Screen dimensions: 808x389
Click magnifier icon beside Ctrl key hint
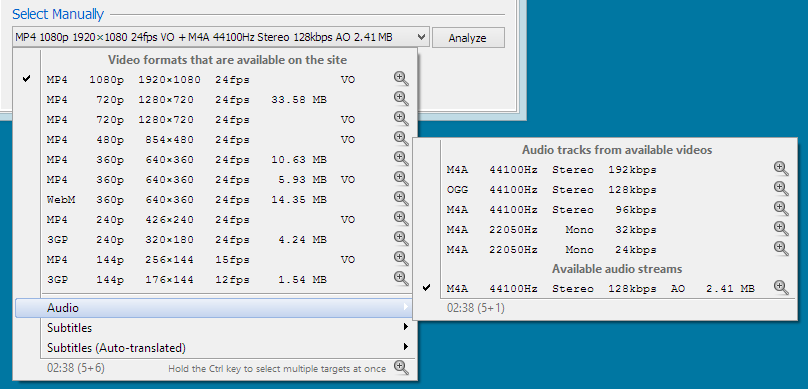(x=401, y=367)
